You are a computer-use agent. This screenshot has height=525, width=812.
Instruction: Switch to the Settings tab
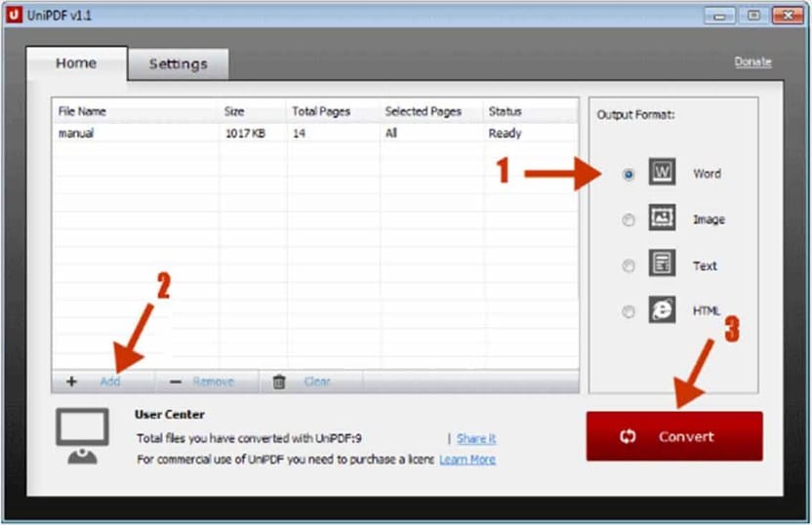[178, 64]
